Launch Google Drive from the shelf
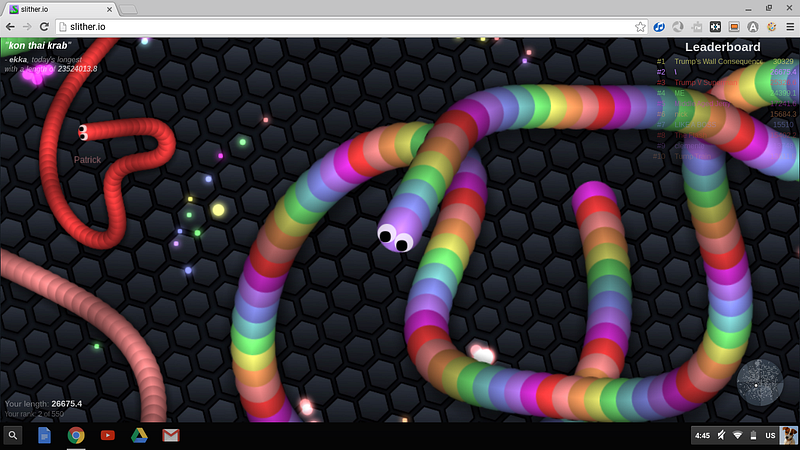Image resolution: width=800 pixels, height=450 pixels. tap(139, 435)
